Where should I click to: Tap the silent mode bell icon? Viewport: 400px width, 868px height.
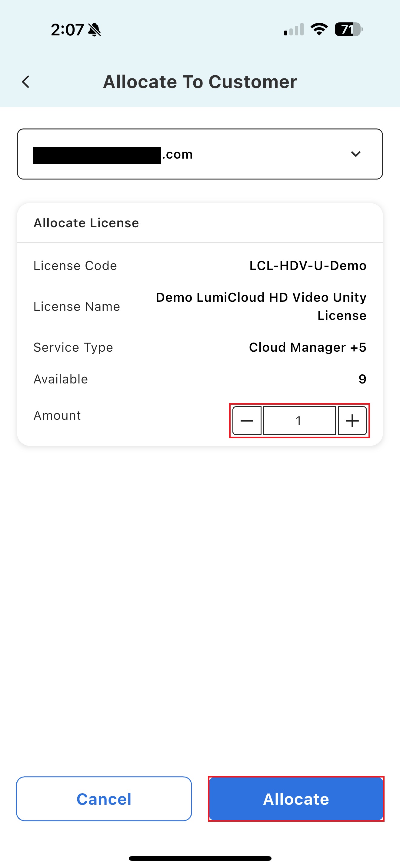point(95,30)
